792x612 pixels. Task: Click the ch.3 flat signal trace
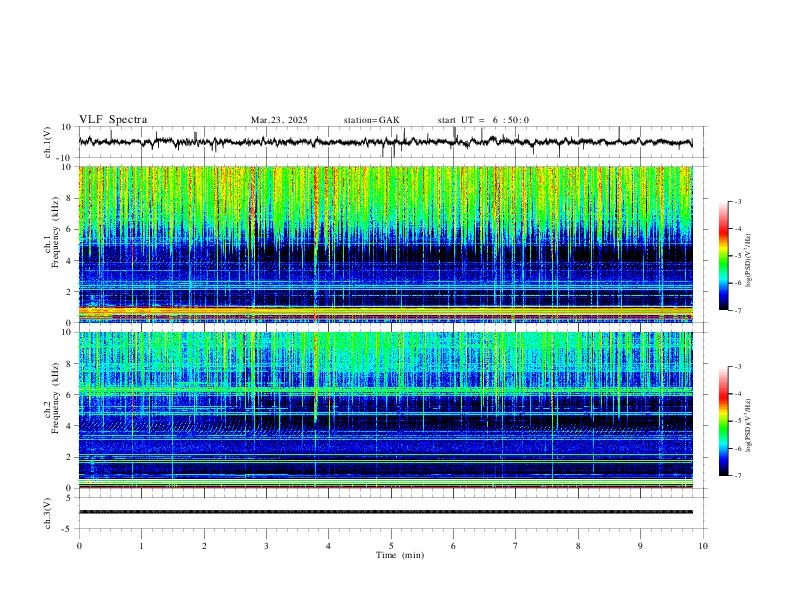tap(386, 512)
